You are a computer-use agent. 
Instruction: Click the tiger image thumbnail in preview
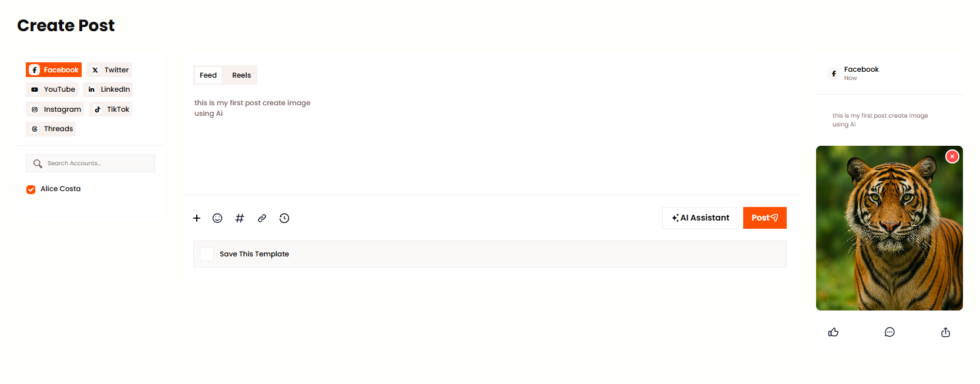point(889,235)
